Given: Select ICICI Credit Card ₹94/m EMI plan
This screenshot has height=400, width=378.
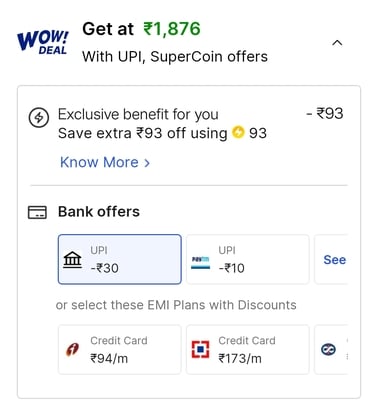Looking at the screenshot, I should coord(120,350).
